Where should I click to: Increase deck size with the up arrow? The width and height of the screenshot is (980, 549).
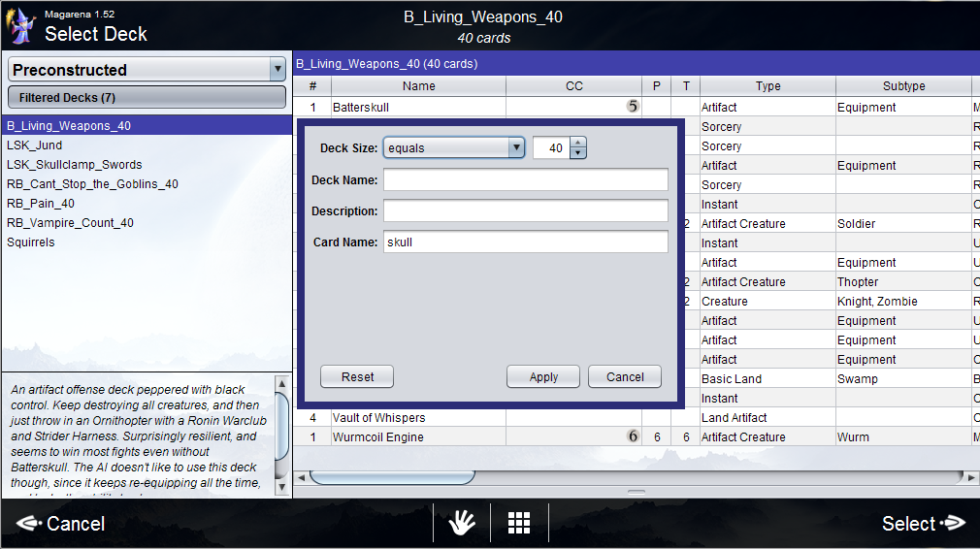pyautogui.click(x=578, y=144)
